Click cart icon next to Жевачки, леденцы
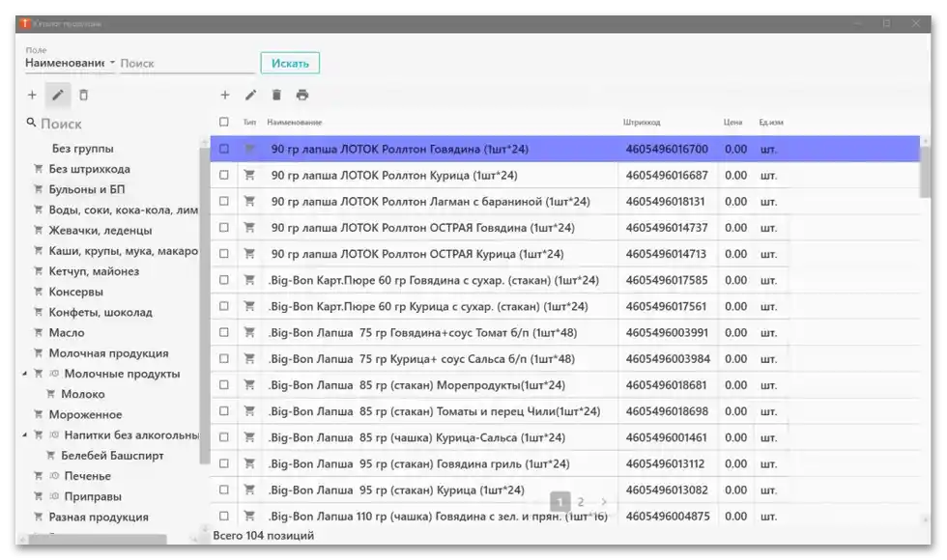The height and width of the screenshot is (560, 947). click(38, 230)
